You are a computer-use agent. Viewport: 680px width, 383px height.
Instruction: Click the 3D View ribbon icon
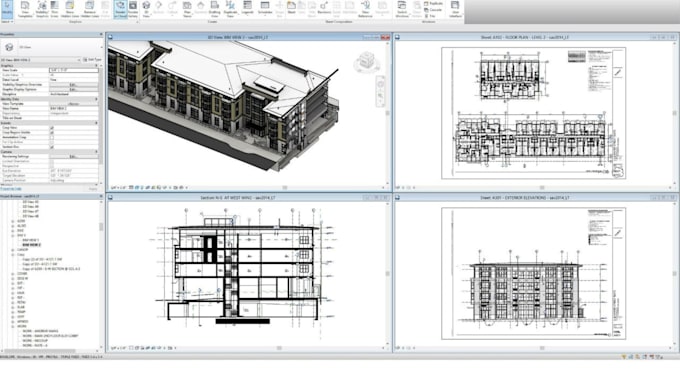point(146,10)
